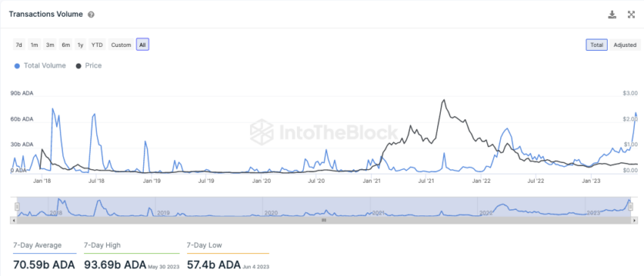Click right scroll arrow of navigator
Viewport: 644px width, 276px height.
[x=636, y=221]
